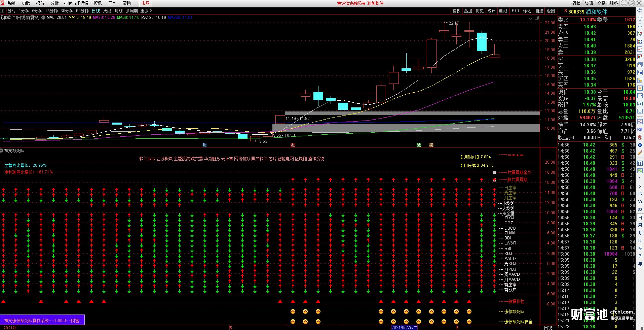Select 年 period in right sidebar
Image resolution: width=644 pixels, height=330 pixels.
(x=640, y=264)
